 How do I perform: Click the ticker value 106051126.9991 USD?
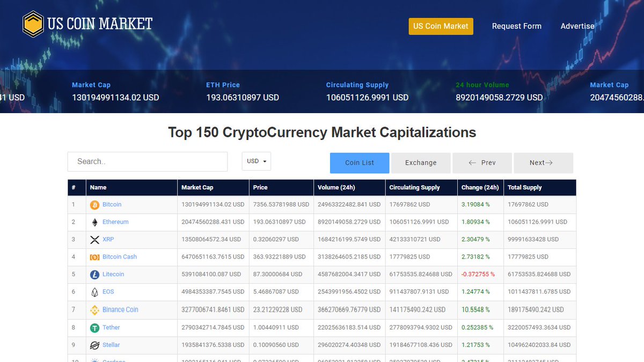pos(368,98)
